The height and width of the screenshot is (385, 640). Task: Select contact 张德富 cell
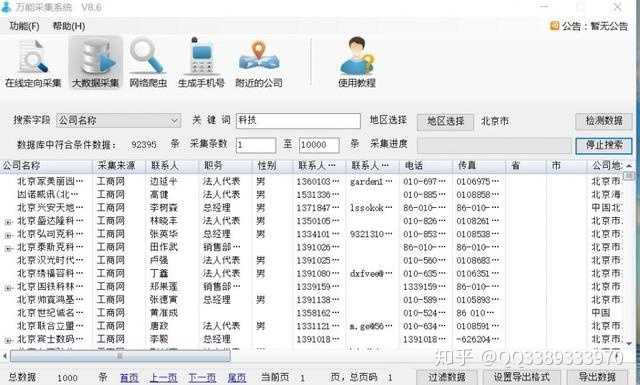coord(163,299)
